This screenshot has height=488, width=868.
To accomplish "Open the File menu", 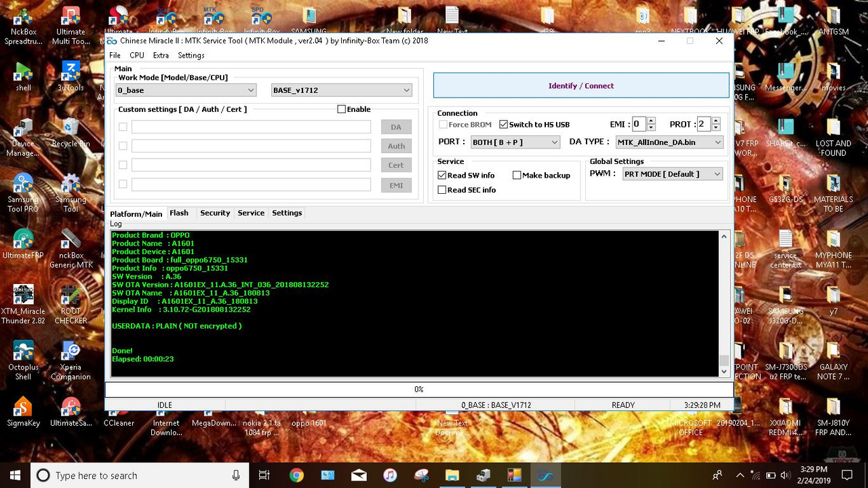I will point(115,56).
